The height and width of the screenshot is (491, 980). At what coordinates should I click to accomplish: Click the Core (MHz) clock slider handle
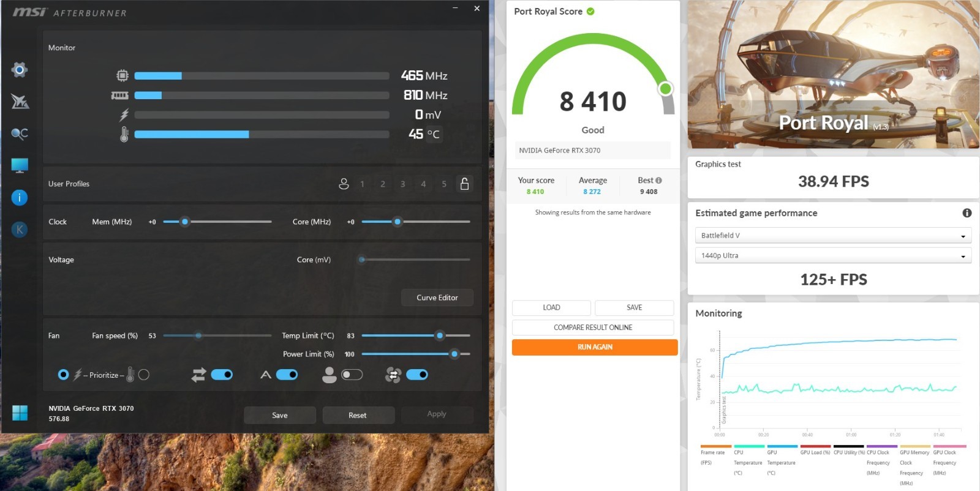point(398,222)
